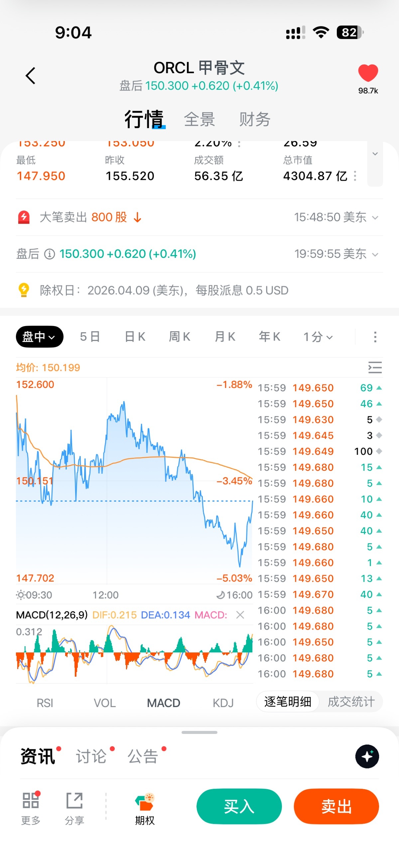Select the 日K chart tab
This screenshot has height=868, width=399.
pos(135,337)
